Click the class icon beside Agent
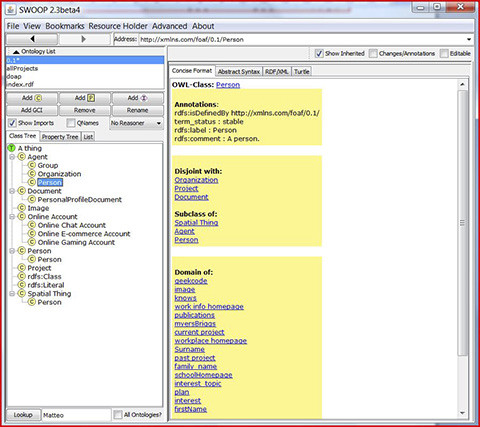Image resolution: width=480 pixels, height=427 pixels. click(22, 156)
